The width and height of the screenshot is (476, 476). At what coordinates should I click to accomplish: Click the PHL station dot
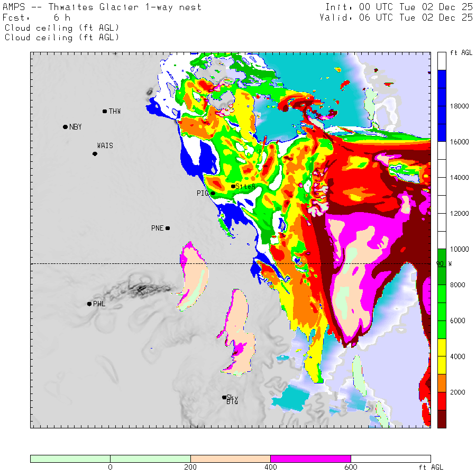[x=89, y=304]
